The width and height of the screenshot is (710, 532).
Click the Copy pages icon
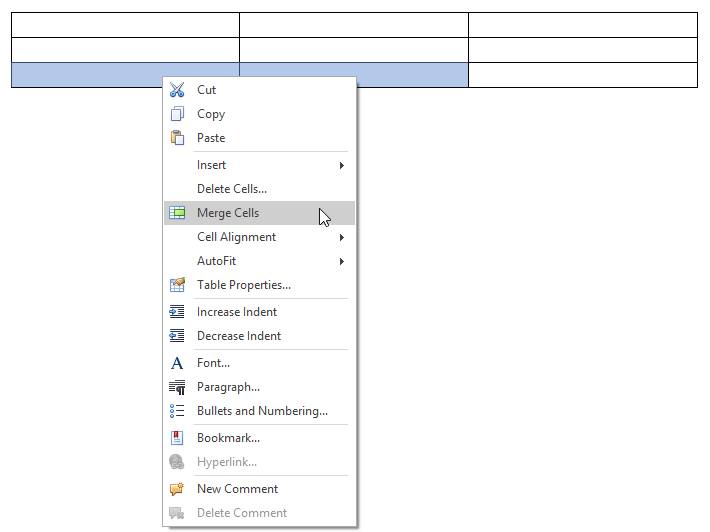tap(177, 114)
